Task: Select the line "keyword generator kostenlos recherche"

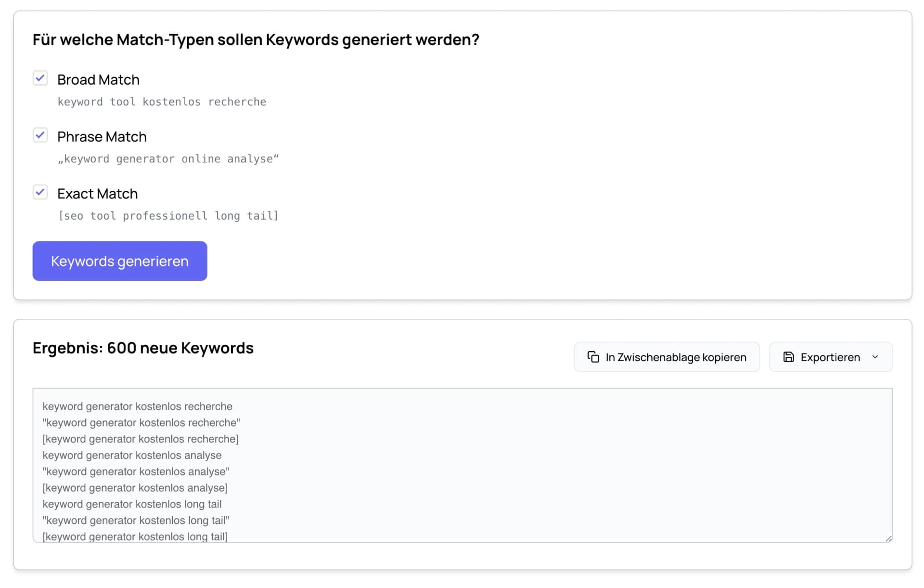Action: point(138,406)
